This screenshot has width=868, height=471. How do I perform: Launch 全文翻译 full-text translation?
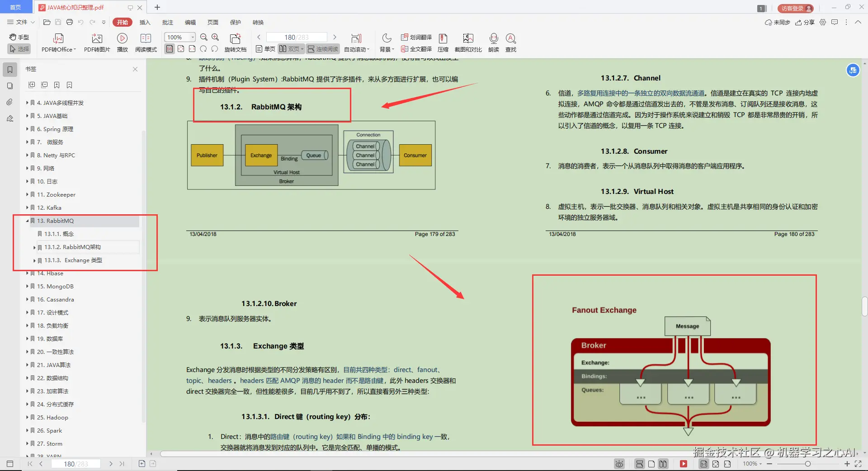tap(416, 49)
